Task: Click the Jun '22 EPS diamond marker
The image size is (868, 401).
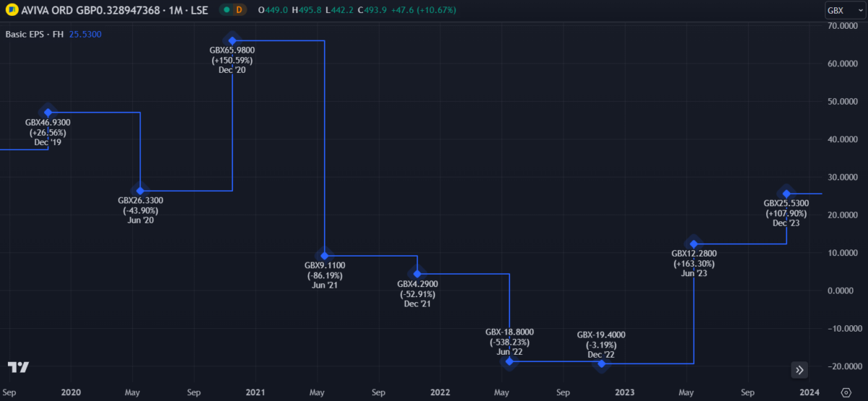Action: pyautogui.click(x=510, y=361)
